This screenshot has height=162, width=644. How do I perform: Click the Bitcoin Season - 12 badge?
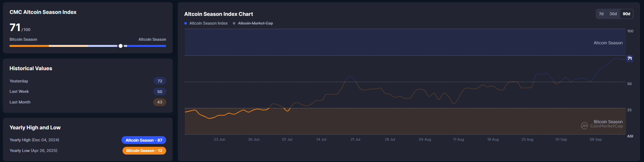coord(144,151)
